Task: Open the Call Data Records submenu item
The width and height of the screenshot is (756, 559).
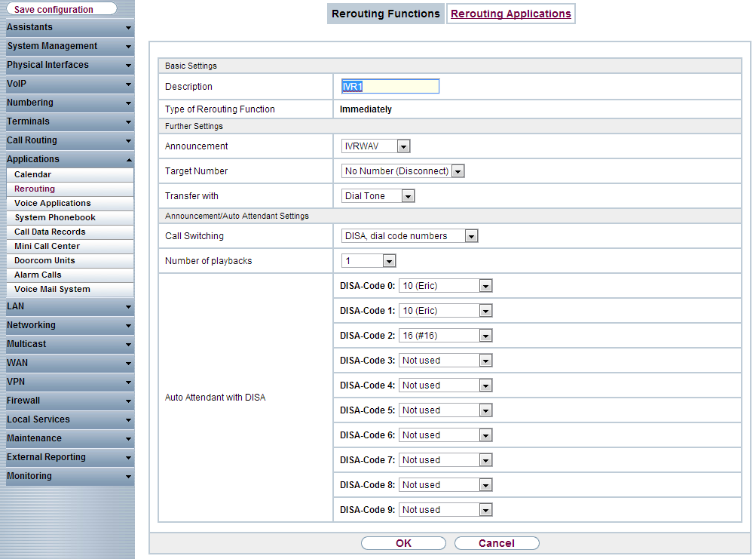Action: 70,232
